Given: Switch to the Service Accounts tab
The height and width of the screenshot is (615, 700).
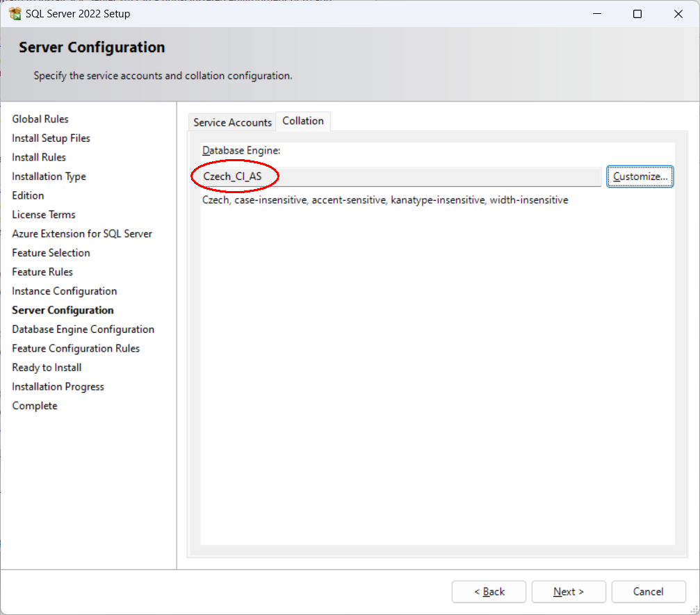Looking at the screenshot, I should point(232,122).
